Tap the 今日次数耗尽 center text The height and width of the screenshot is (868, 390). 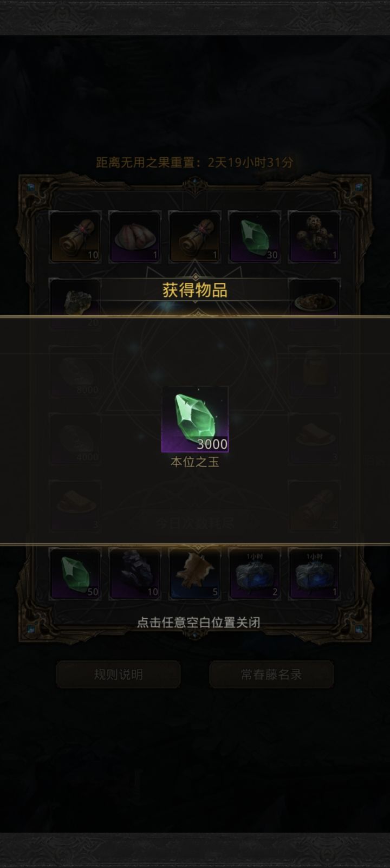[195, 523]
